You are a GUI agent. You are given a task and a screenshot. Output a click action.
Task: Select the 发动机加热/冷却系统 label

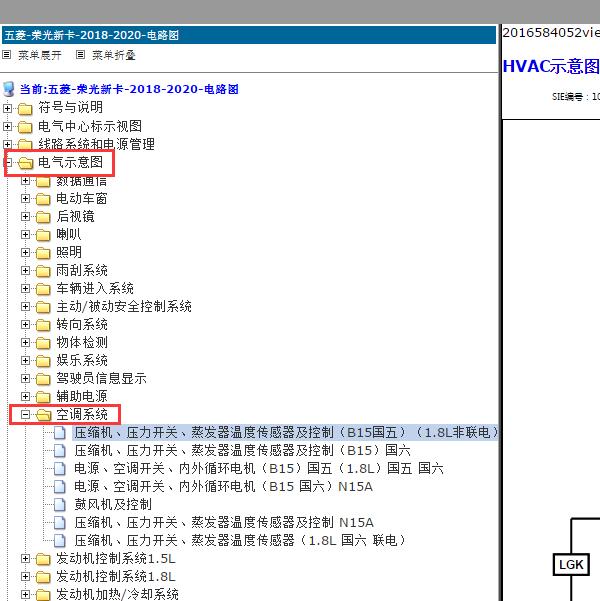click(117, 594)
